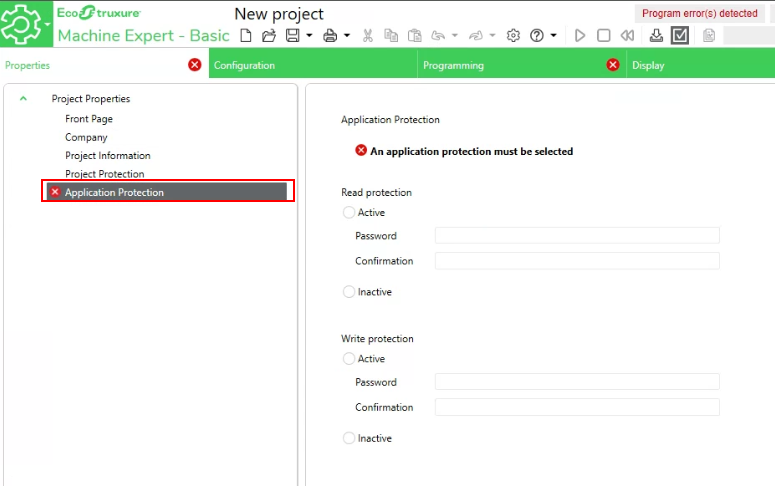Open the save options dropdown arrow
This screenshot has width=775, height=486.
point(309,36)
